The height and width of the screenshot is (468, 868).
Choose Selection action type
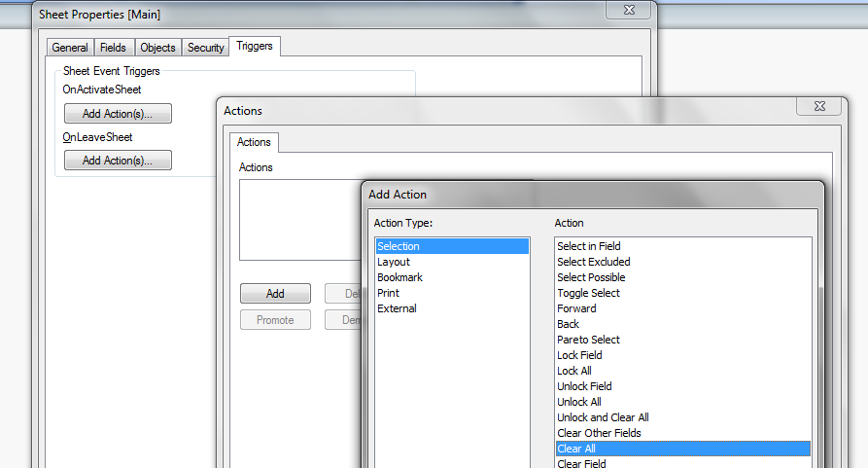pyautogui.click(x=452, y=246)
